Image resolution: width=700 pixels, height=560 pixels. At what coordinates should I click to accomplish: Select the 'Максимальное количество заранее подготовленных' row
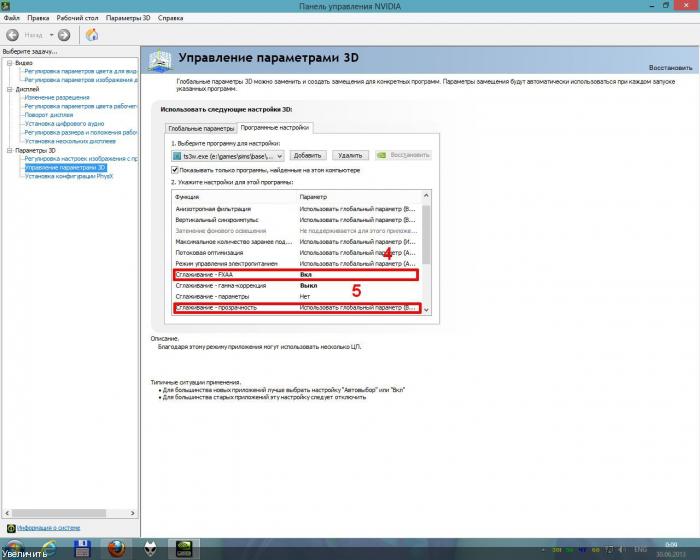tap(296, 242)
